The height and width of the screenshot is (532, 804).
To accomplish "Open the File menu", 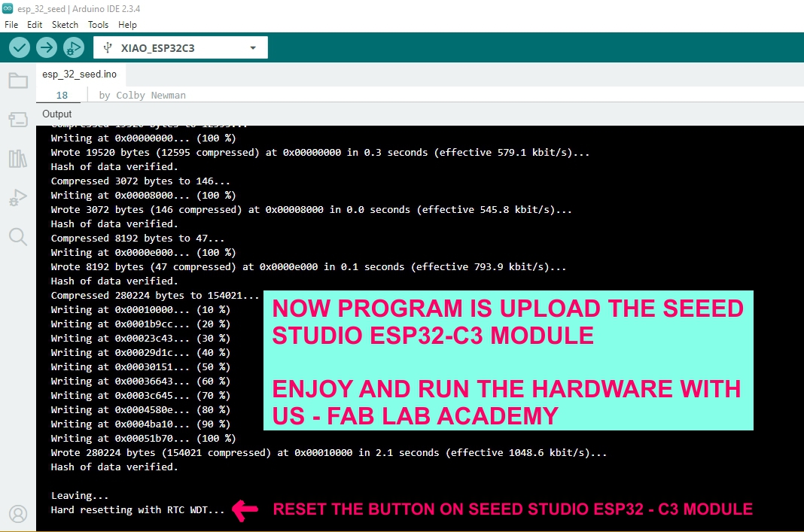I will point(11,25).
